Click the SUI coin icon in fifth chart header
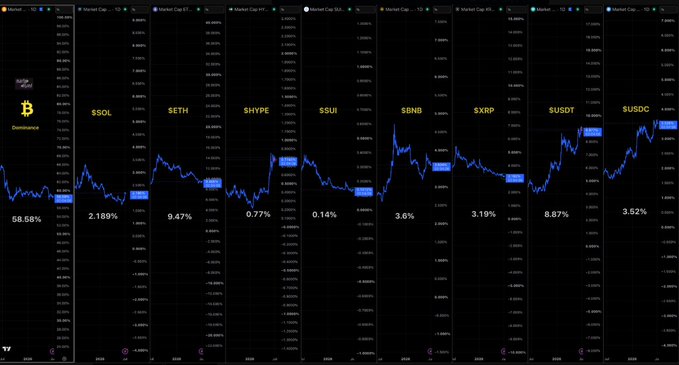The height and width of the screenshot is (365, 679). (306, 9)
